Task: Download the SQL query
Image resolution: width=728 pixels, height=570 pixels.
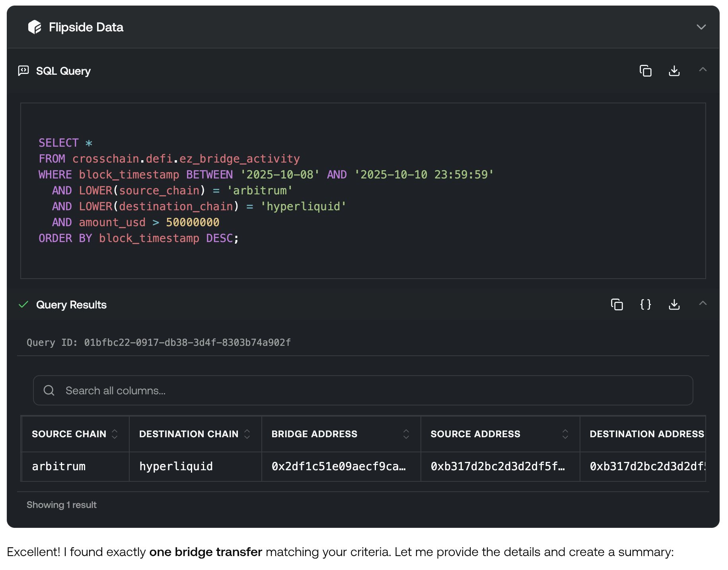Action: pyautogui.click(x=674, y=71)
